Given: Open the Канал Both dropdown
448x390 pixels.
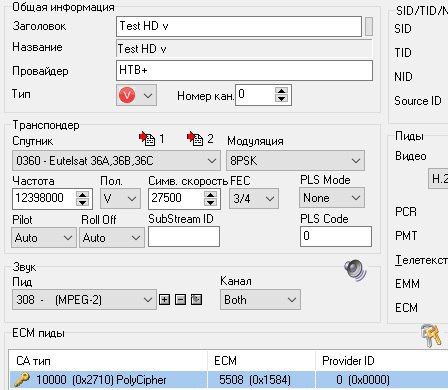Looking at the screenshot, I should click(260, 300).
